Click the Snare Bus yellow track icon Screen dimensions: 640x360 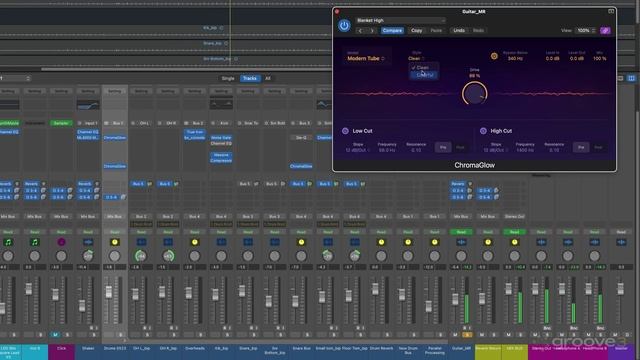(301, 242)
